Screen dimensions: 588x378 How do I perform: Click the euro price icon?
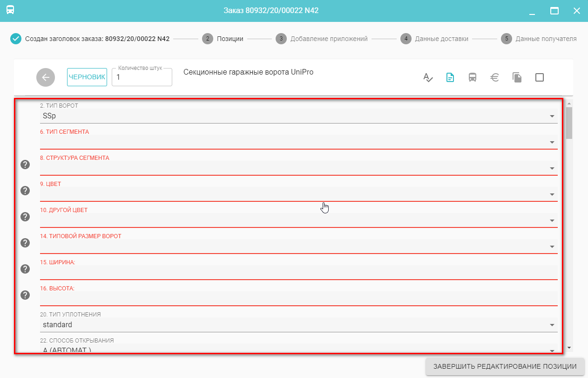495,77
